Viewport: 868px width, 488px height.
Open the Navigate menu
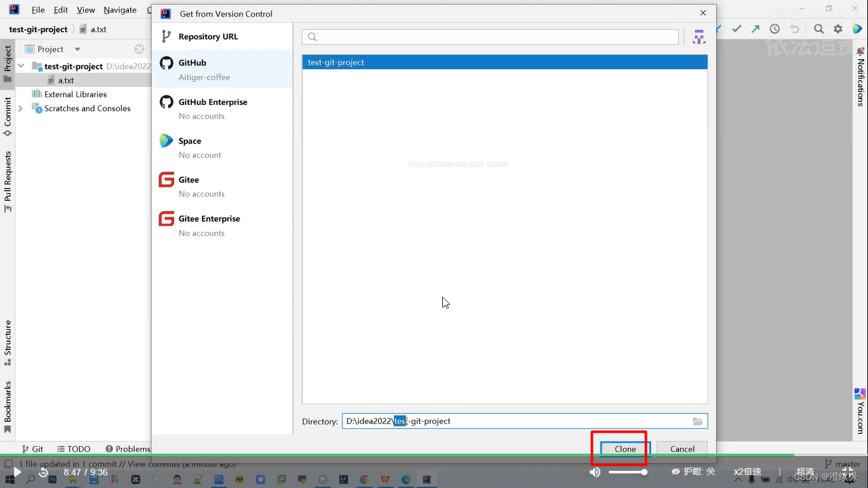point(120,10)
